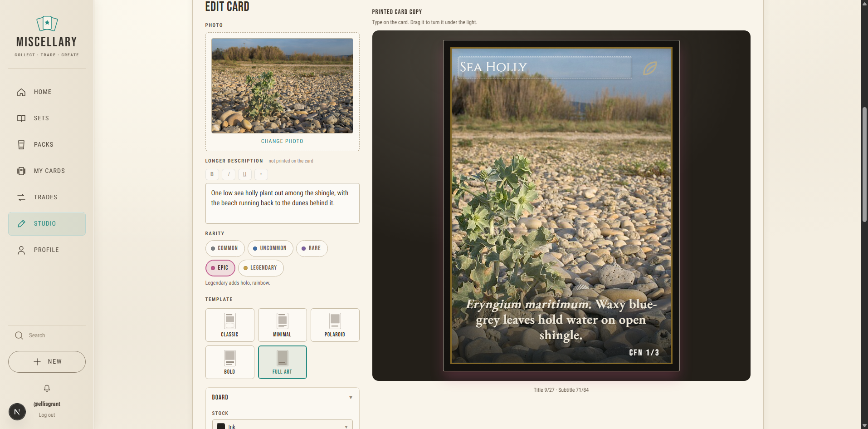Screen dimensions: 868x429
Task: Log out of the account
Action: point(47,415)
